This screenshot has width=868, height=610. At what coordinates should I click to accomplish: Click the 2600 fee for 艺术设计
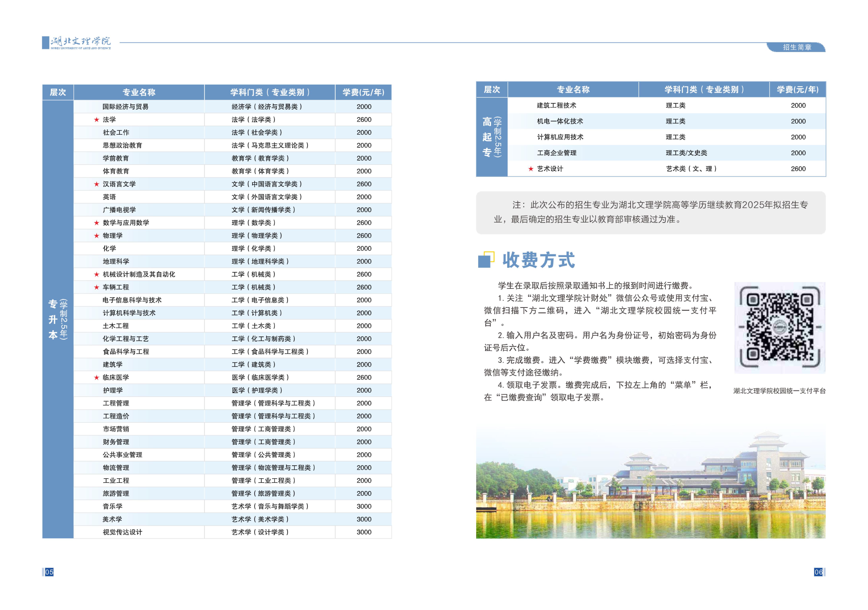pyautogui.click(x=798, y=169)
